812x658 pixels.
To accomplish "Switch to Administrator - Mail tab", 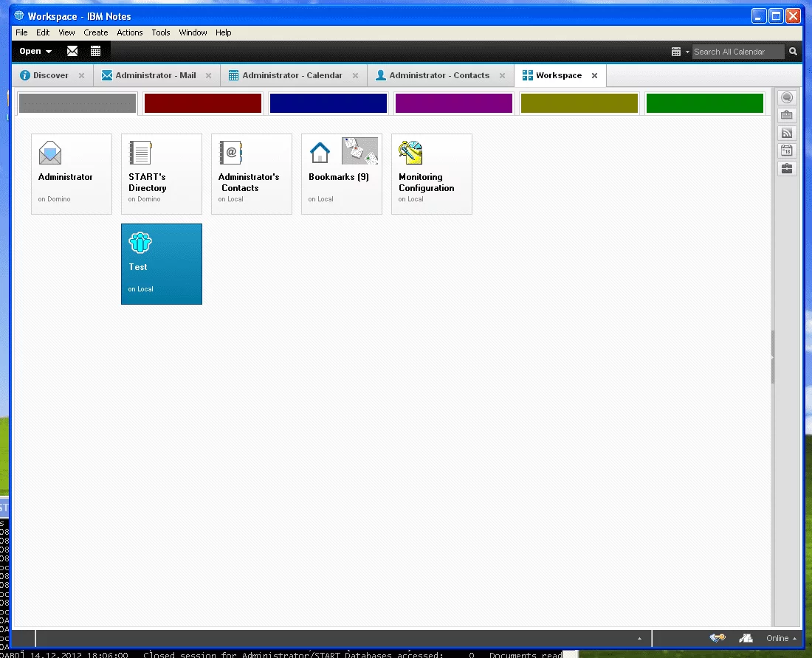I will click(155, 75).
